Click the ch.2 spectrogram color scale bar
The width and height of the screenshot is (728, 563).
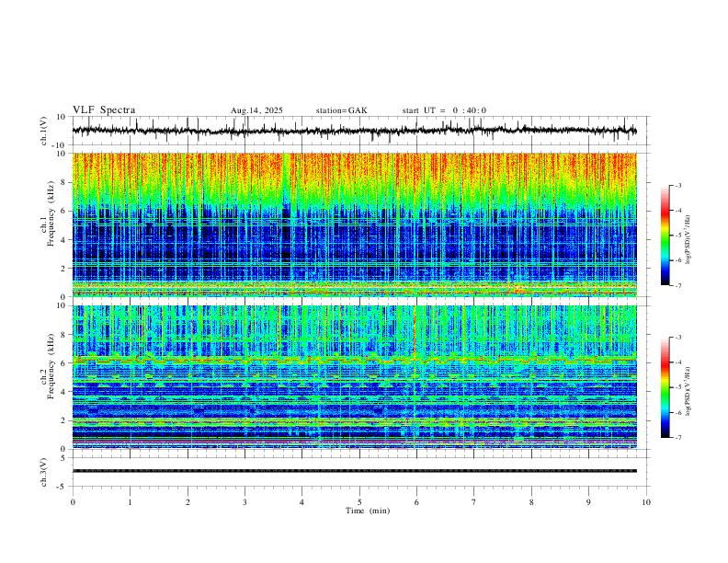[665, 387]
